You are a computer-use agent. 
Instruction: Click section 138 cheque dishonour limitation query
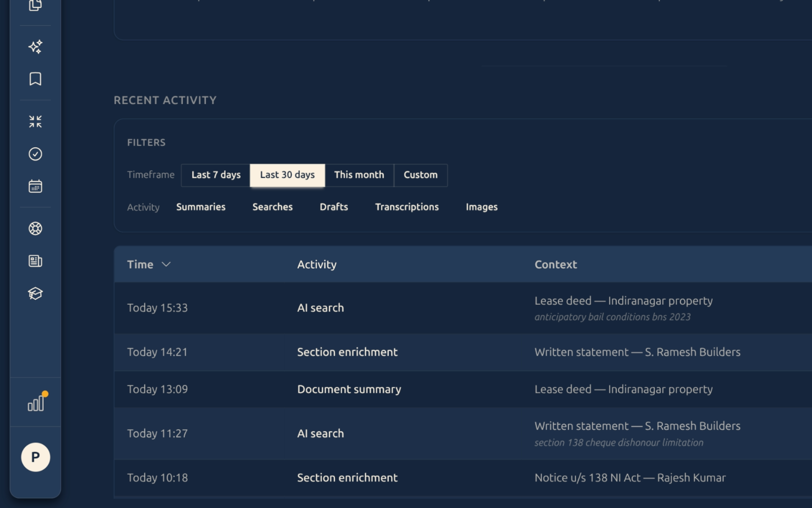pyautogui.click(x=619, y=442)
